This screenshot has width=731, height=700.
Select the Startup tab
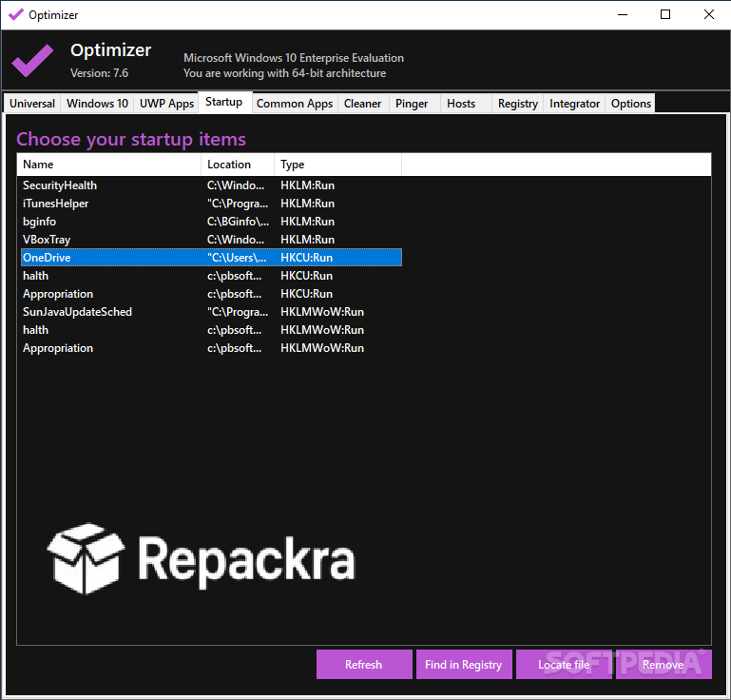[x=224, y=102]
